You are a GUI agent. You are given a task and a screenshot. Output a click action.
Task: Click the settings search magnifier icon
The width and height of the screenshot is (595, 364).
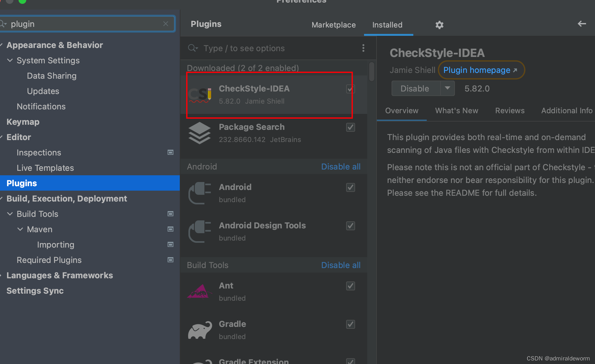[3, 24]
